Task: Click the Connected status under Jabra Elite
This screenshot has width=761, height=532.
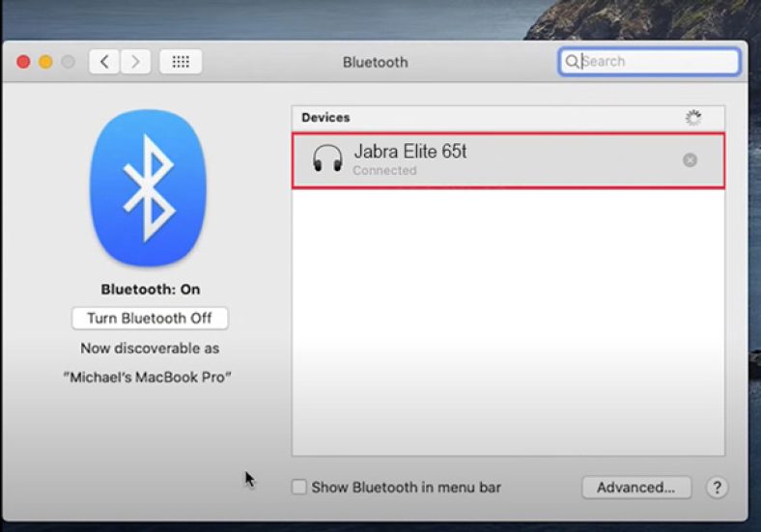Action: (384, 171)
